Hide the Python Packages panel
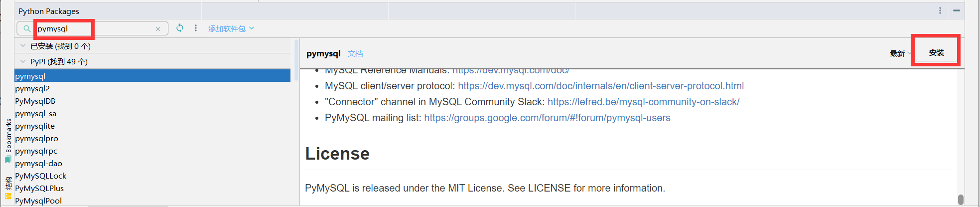The image size is (980, 207). pyautogui.click(x=957, y=10)
